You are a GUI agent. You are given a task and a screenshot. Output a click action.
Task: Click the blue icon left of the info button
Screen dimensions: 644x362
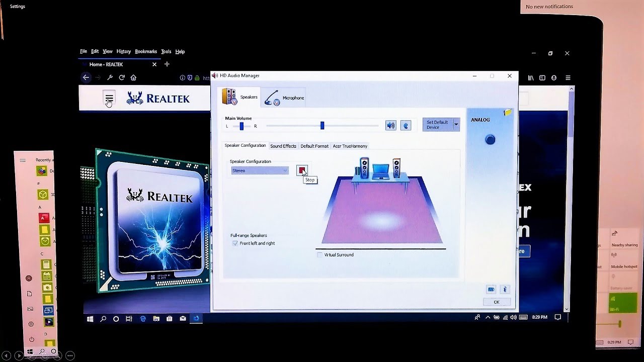[x=491, y=290]
